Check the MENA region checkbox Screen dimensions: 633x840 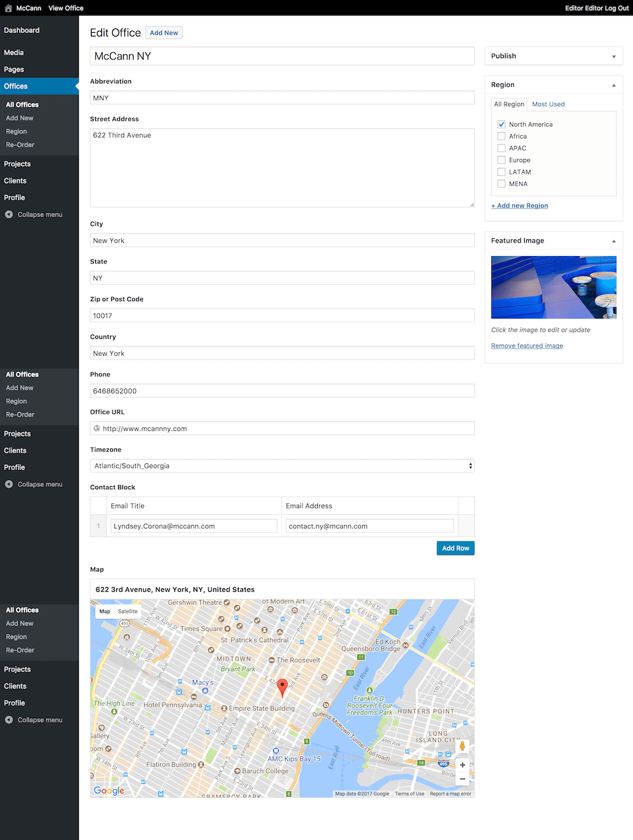coord(501,184)
